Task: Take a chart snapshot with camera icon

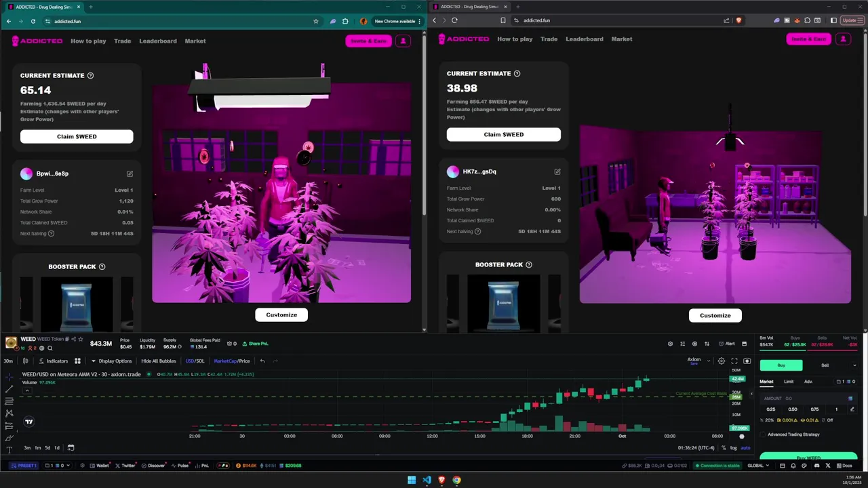Action: click(747, 361)
